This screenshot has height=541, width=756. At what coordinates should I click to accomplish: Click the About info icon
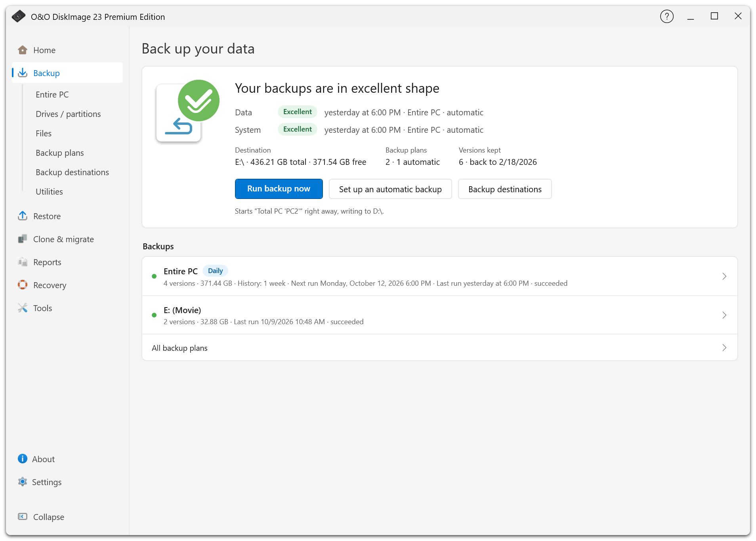(23, 459)
